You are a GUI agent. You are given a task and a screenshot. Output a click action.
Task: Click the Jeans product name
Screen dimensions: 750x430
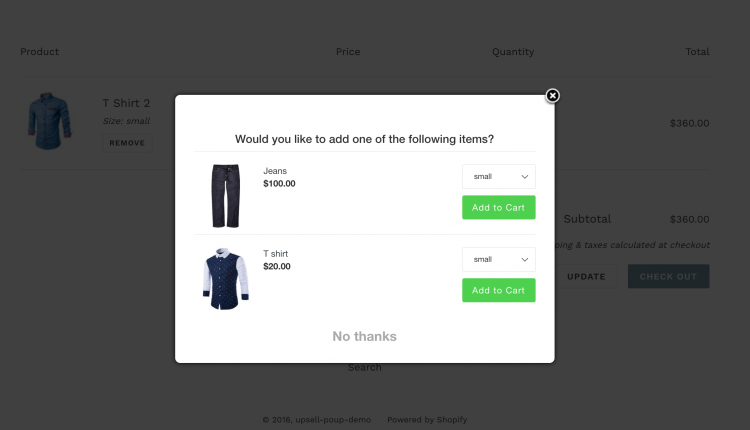click(275, 171)
